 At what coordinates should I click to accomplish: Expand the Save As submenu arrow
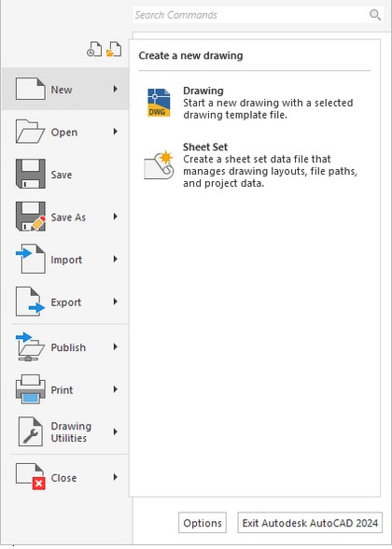[x=115, y=217]
